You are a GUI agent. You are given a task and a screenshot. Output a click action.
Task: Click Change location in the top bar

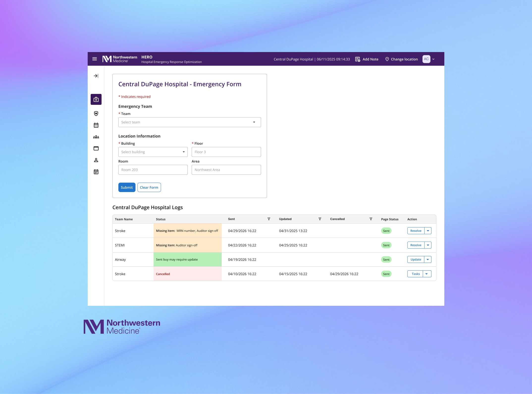[401, 59]
